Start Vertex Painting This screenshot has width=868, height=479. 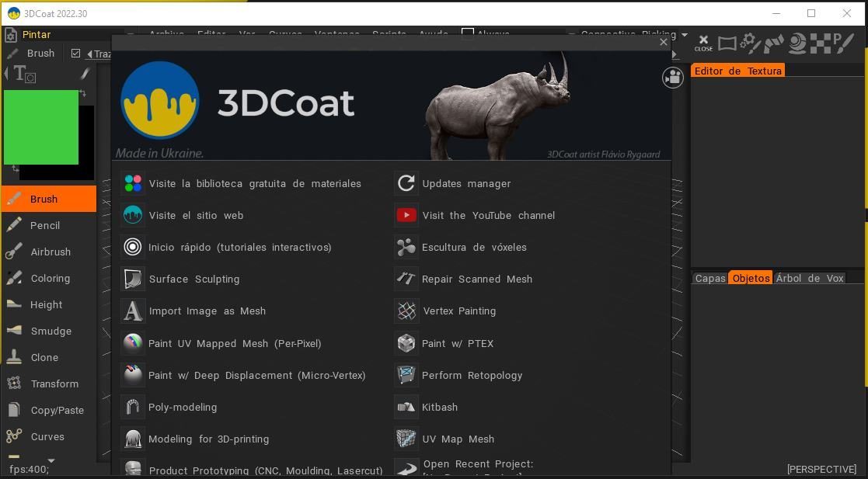tap(444, 311)
